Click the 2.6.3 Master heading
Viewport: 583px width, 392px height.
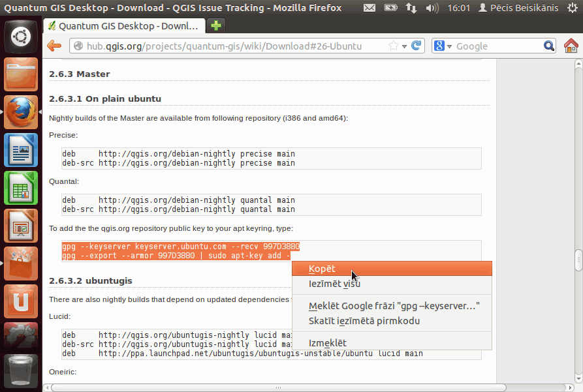point(80,74)
